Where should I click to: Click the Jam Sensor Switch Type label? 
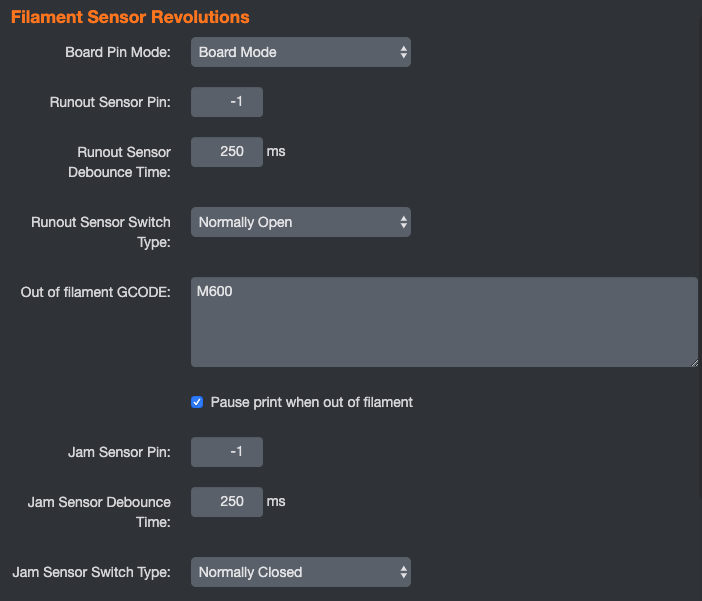[91, 572]
